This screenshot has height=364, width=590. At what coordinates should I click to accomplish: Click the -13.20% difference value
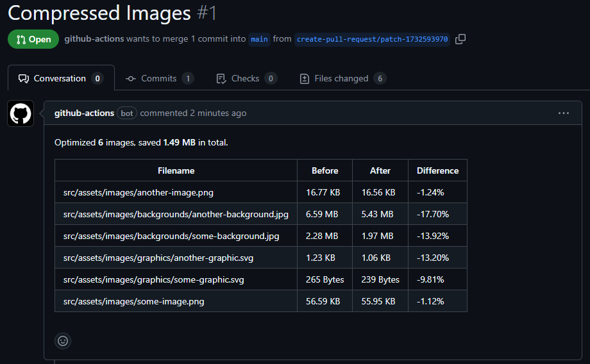tap(433, 258)
